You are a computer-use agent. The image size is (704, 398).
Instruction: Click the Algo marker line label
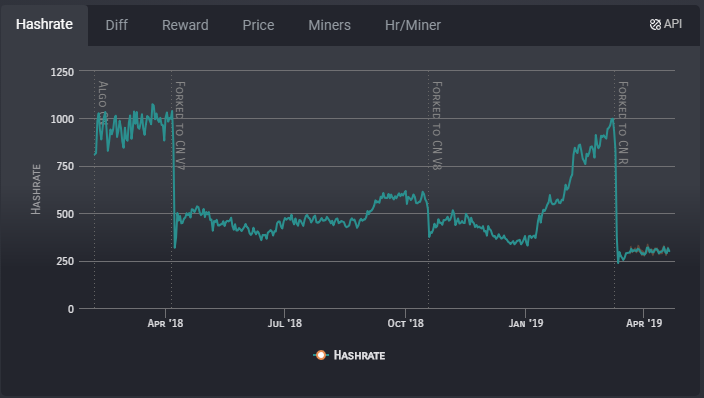103,102
